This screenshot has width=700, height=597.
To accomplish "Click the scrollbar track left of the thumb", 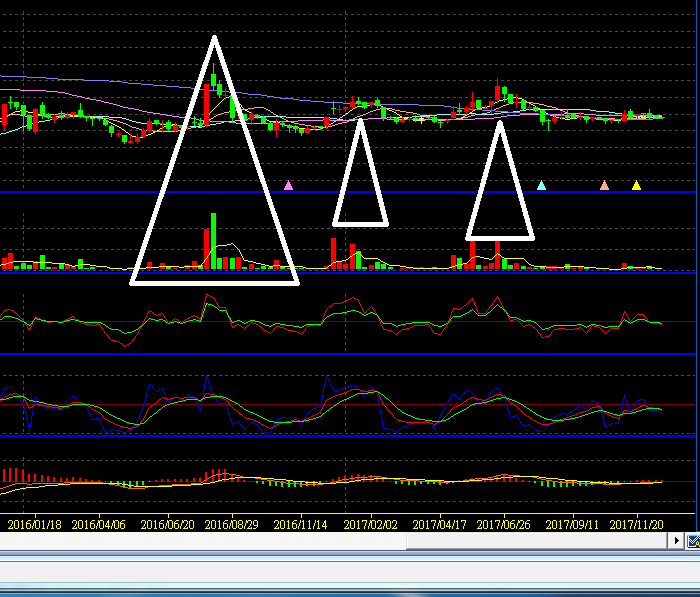I will click(x=203, y=541).
